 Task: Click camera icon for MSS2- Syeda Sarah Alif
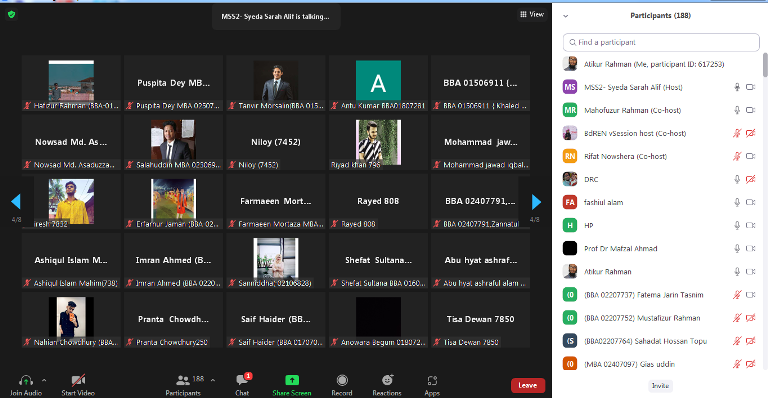(750, 87)
